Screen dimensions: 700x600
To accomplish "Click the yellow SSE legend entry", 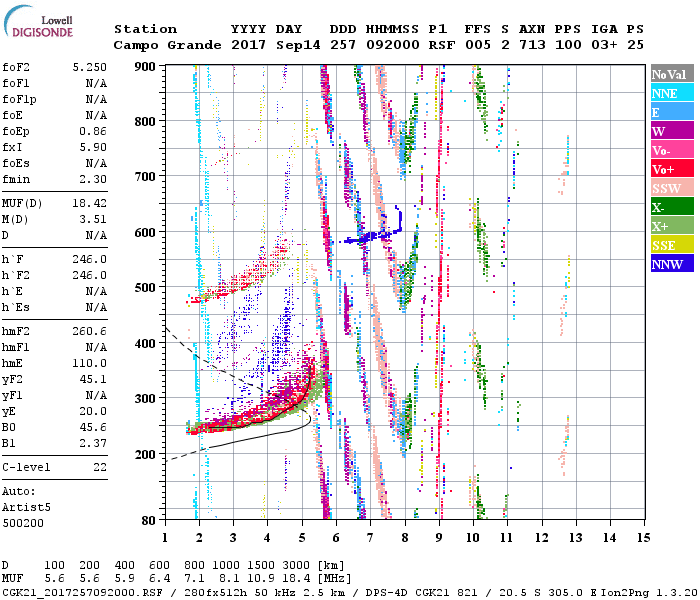I will 671,245.
